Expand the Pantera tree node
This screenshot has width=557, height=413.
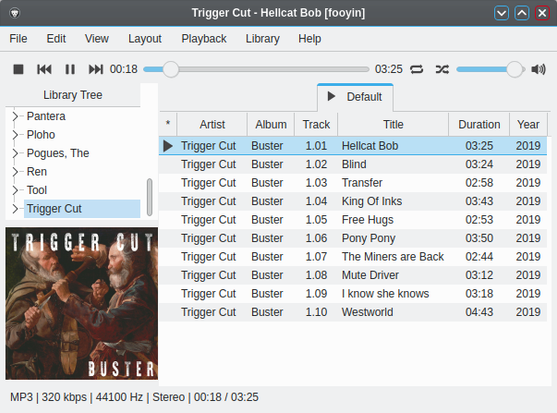15,116
